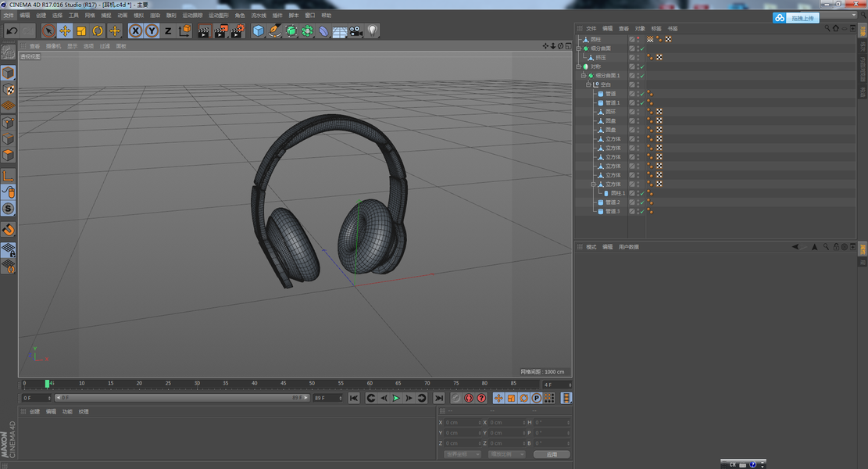The image size is (868, 469).
Task: Activate the Move tool in top toolbar
Action: (x=65, y=31)
